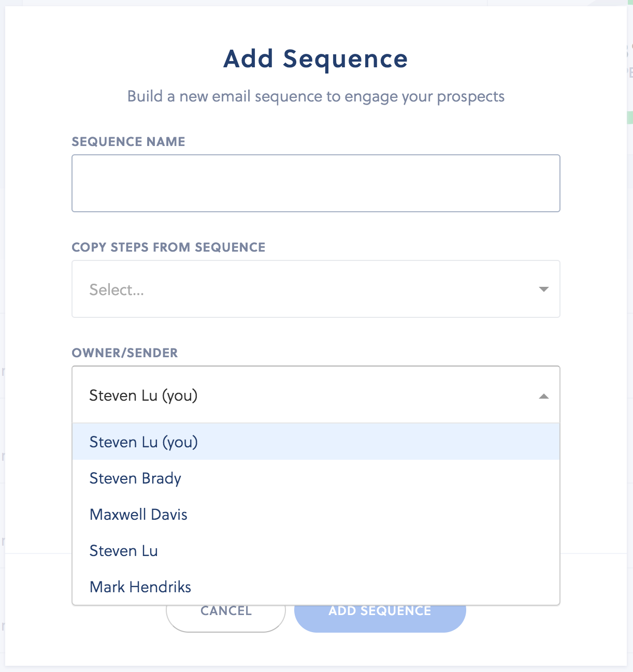Screen dimensions: 633x672
Task: Click the "Add Sequence" dialog heading
Action: pyautogui.click(x=315, y=59)
